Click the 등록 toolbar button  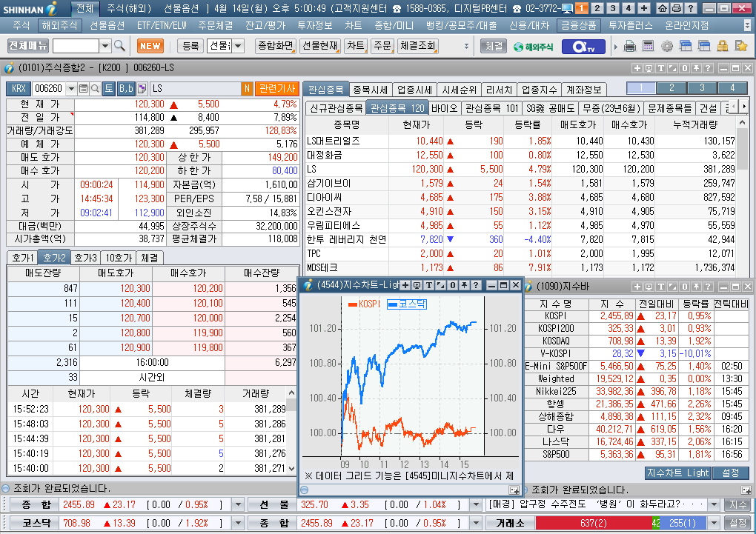pos(190,46)
